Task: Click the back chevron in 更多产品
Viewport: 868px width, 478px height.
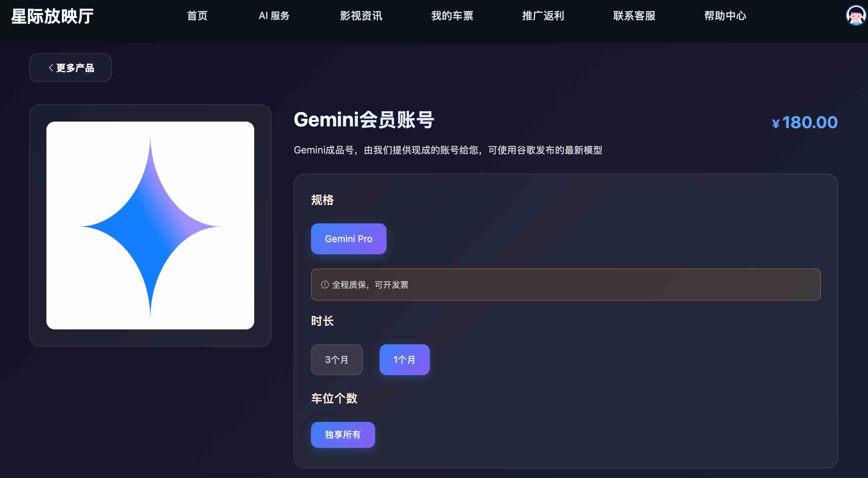Action: coord(51,68)
